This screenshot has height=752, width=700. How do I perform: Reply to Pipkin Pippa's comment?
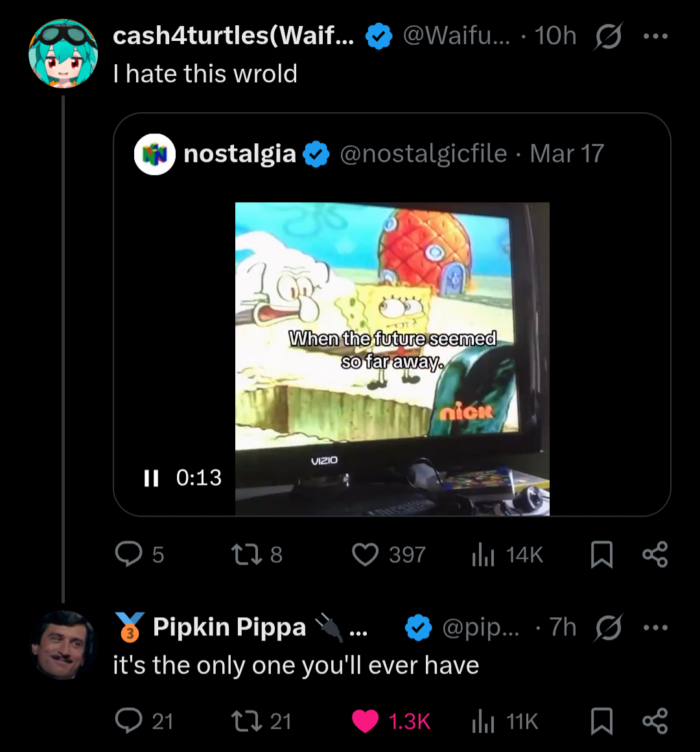click(128, 721)
